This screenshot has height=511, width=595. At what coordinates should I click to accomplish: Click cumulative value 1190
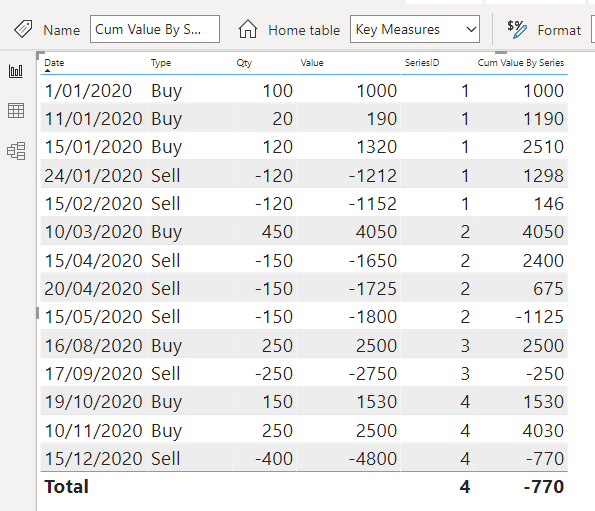coord(544,119)
